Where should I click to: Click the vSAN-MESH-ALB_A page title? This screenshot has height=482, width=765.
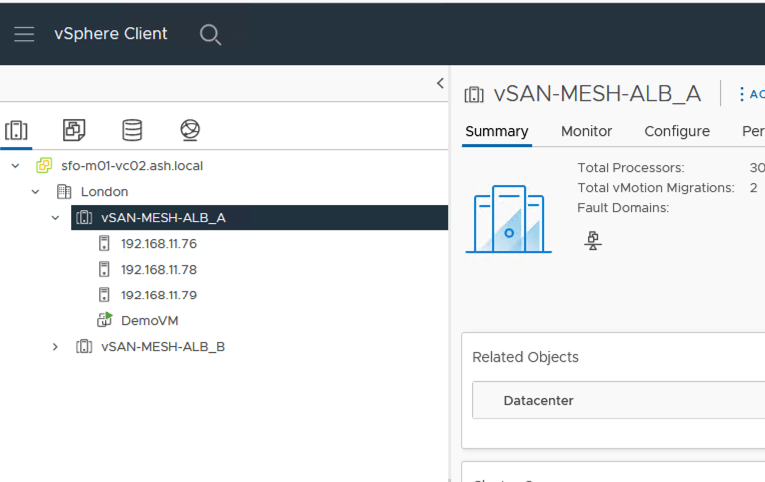pyautogui.click(x=597, y=94)
